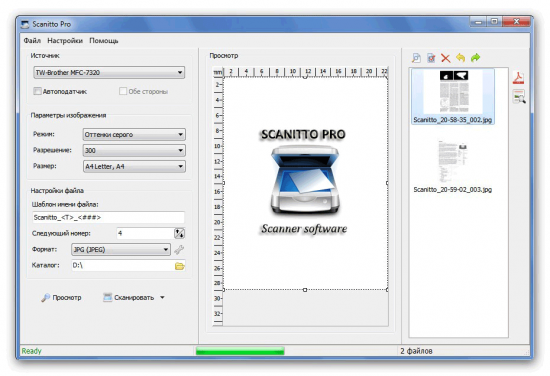Open the arrow next to Сканировать
This screenshot has width=550, height=376.
click(x=162, y=297)
